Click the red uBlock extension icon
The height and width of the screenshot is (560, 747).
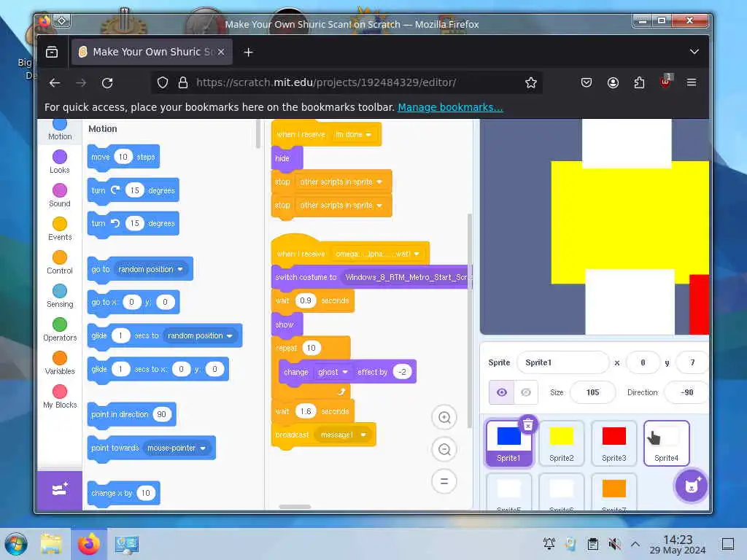tap(665, 82)
